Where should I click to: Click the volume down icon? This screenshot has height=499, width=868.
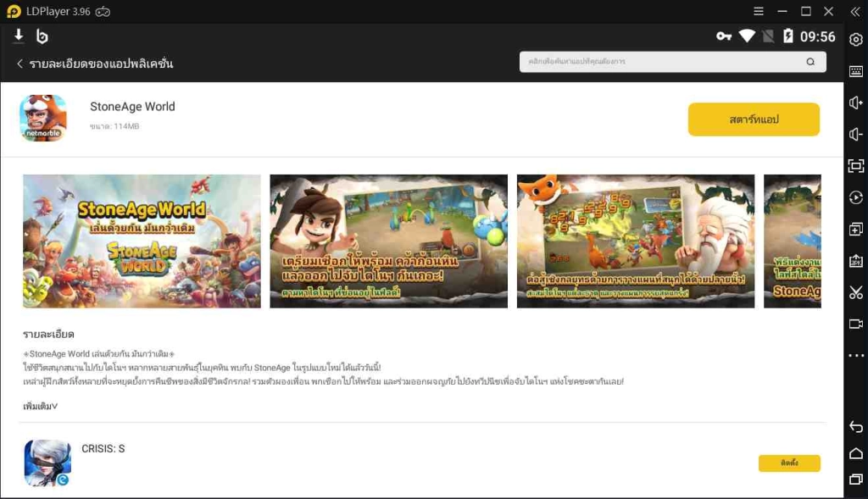[x=856, y=135]
